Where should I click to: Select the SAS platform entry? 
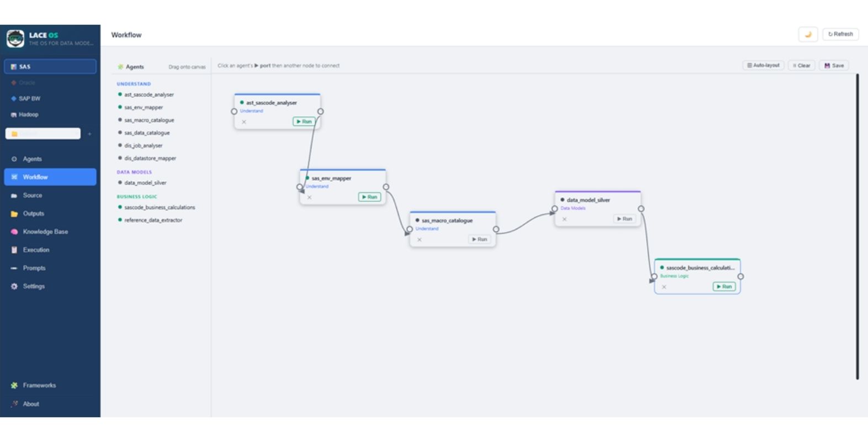point(50,67)
